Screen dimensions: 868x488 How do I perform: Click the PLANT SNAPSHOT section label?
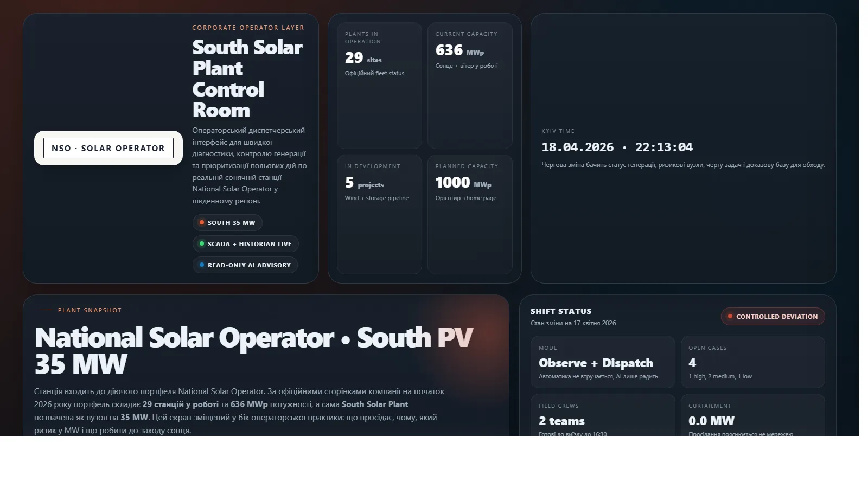90,310
